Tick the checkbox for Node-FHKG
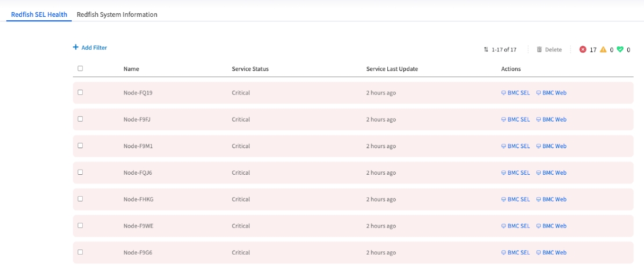644x268 pixels. pos(80,199)
